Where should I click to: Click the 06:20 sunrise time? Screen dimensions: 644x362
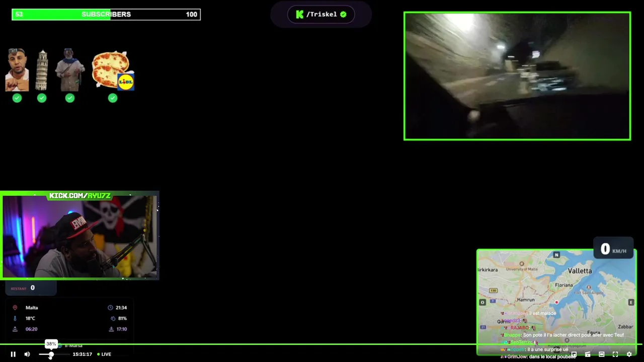(x=31, y=329)
